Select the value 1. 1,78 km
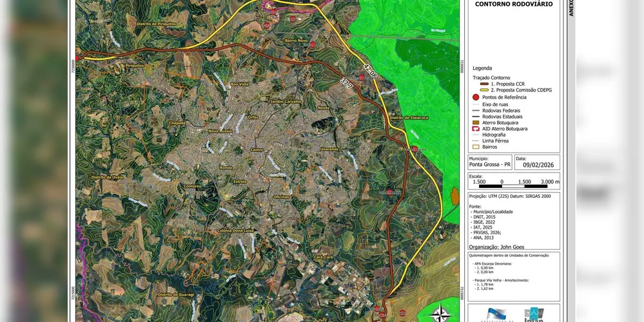Viewport: 644px width, 322px height. coord(484,284)
